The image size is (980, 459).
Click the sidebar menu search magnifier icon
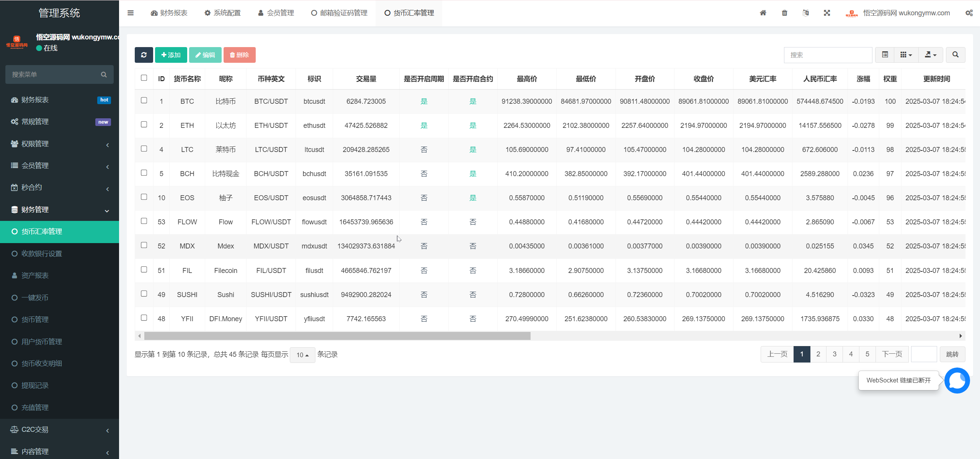pos(104,74)
